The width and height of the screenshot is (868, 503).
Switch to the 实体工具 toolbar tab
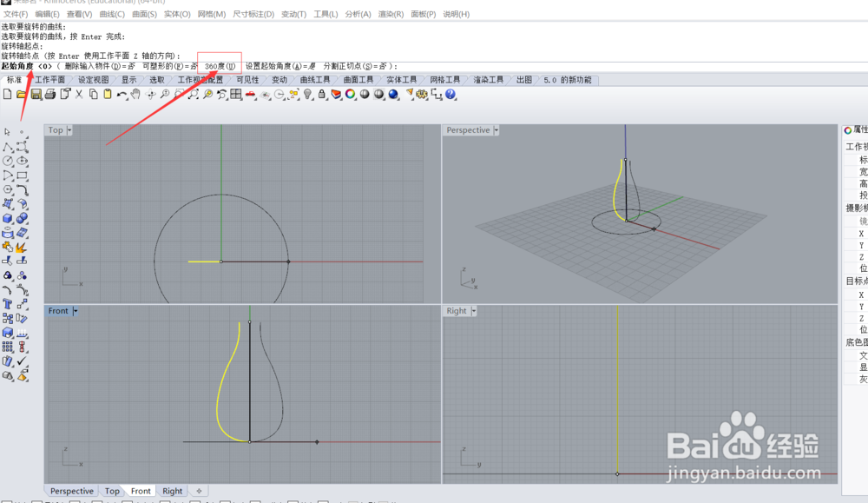pyautogui.click(x=401, y=80)
